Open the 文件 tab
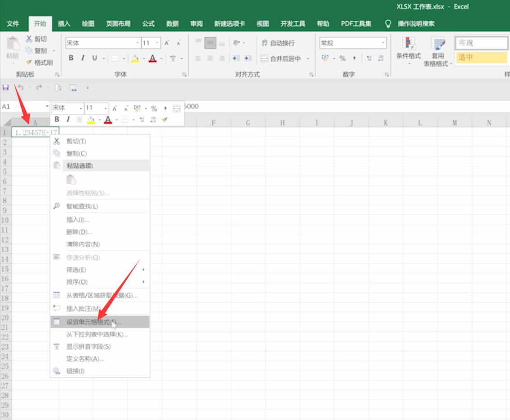Viewport: 510px width, 420px height. coord(13,24)
